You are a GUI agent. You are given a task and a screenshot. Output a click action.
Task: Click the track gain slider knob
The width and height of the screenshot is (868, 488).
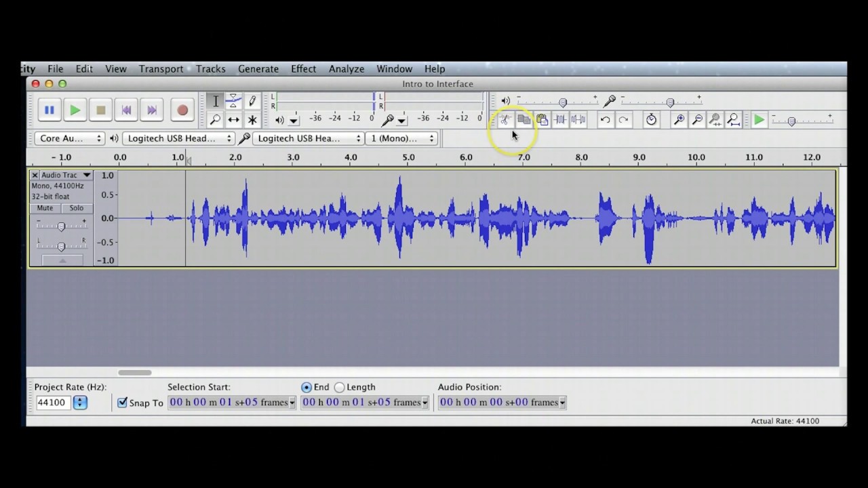pos(61,226)
